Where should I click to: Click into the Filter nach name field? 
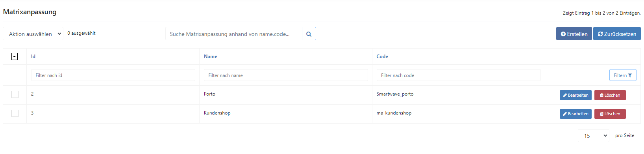point(286,75)
